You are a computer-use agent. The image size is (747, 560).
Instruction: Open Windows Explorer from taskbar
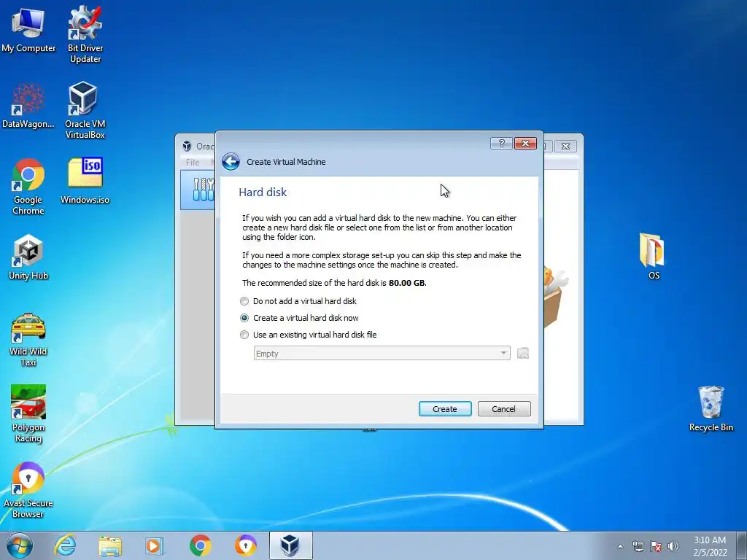pos(111,545)
